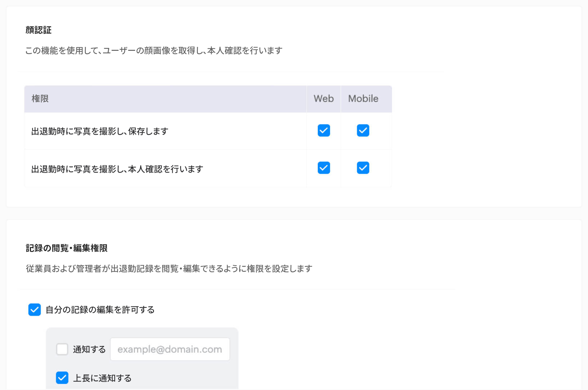
Task: Click the Mobile column header
Action: tap(363, 98)
